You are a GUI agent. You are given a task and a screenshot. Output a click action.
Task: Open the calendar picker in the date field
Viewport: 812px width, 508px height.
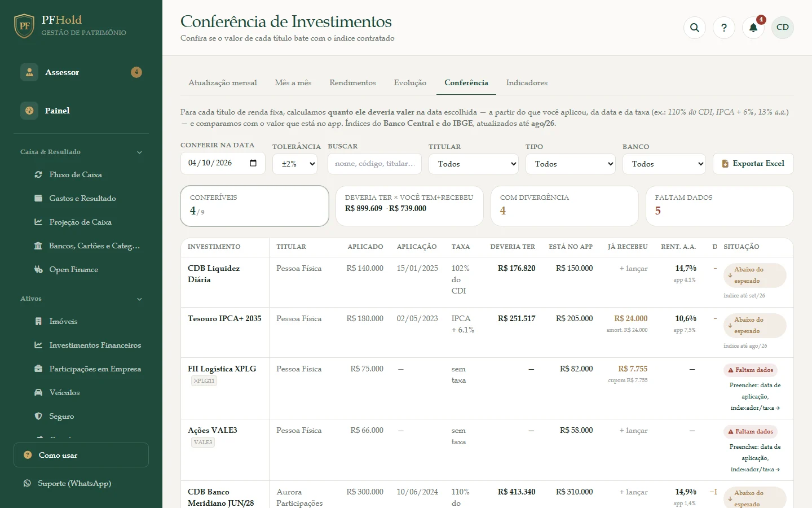pyautogui.click(x=253, y=163)
